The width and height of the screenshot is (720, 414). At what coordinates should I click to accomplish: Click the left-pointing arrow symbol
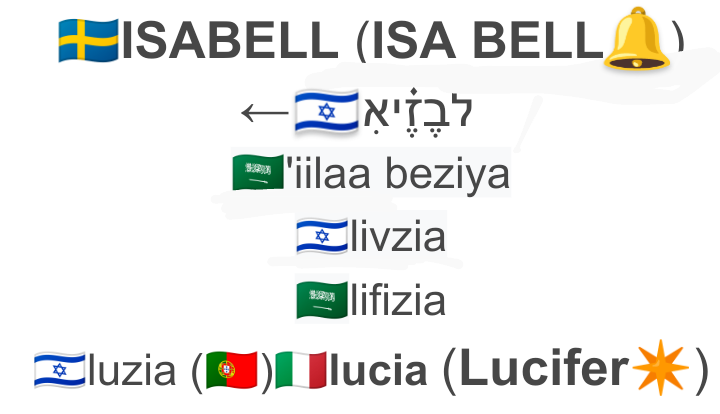265,112
